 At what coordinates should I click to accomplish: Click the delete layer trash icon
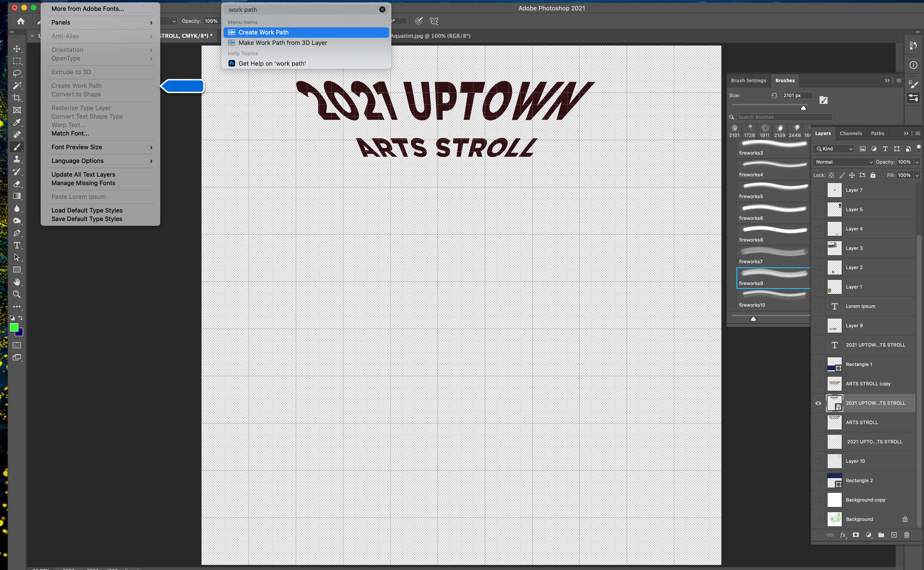(907, 535)
